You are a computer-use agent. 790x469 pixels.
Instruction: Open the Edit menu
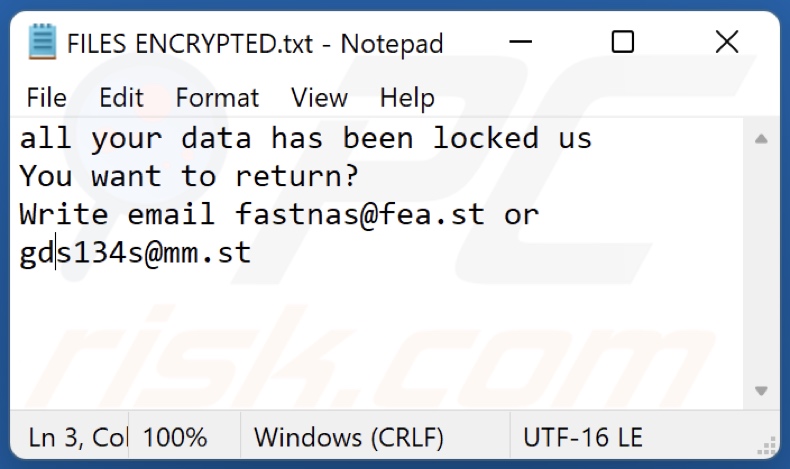click(x=121, y=98)
